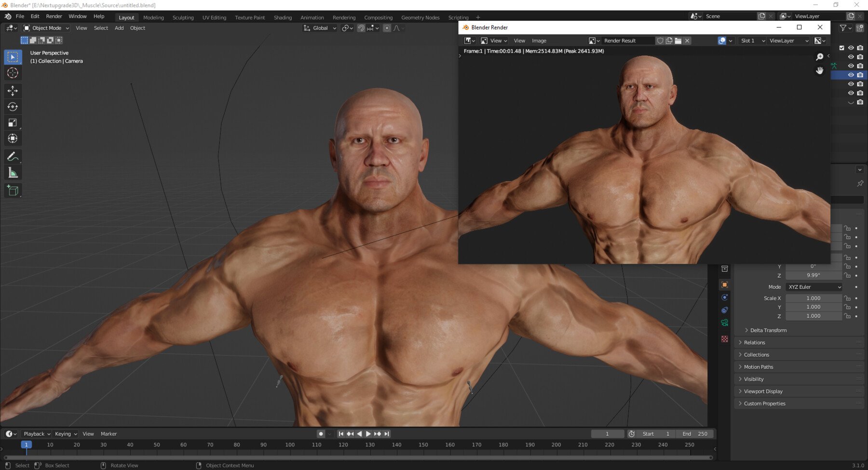Select the Physics Properties tab
Image resolution: width=868 pixels, height=470 pixels.
[x=725, y=297]
